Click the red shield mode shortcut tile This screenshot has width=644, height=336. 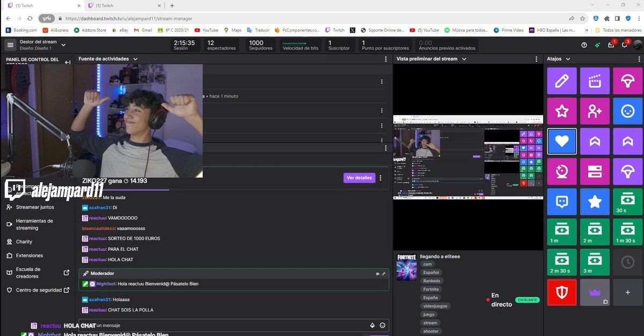coord(562,293)
